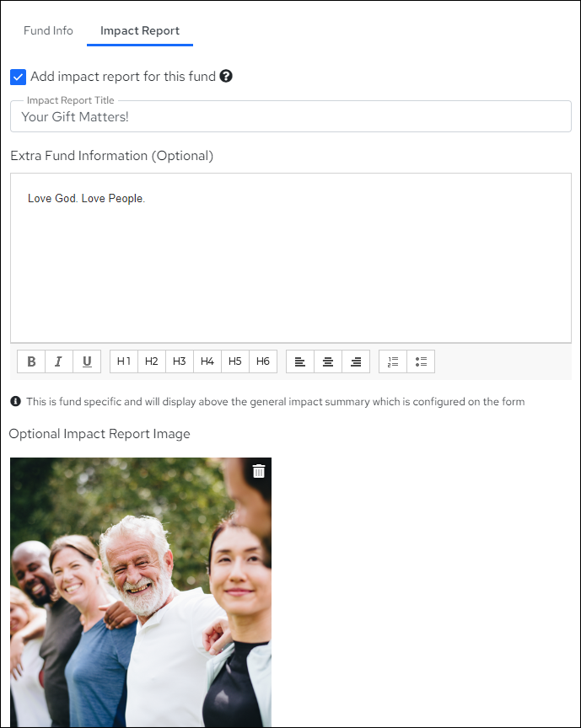Apply Heading 1 style
This screenshot has height=728, width=581.
pos(124,361)
